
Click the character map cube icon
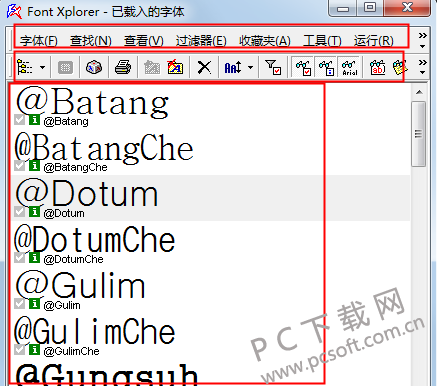pos(94,67)
